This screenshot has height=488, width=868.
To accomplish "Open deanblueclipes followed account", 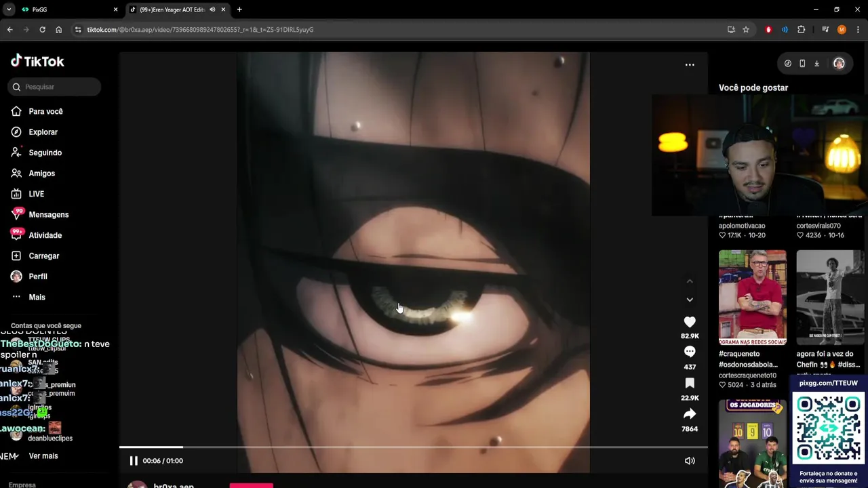I will (50, 439).
